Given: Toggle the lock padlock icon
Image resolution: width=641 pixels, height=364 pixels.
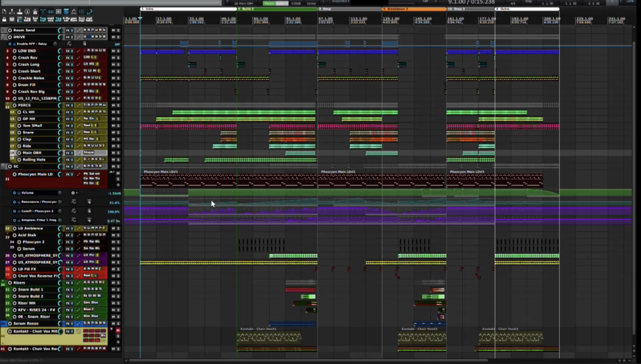Looking at the screenshot, I should click(4, 19).
